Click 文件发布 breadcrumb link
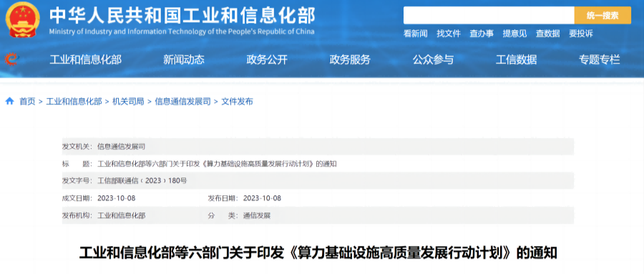 237,102
